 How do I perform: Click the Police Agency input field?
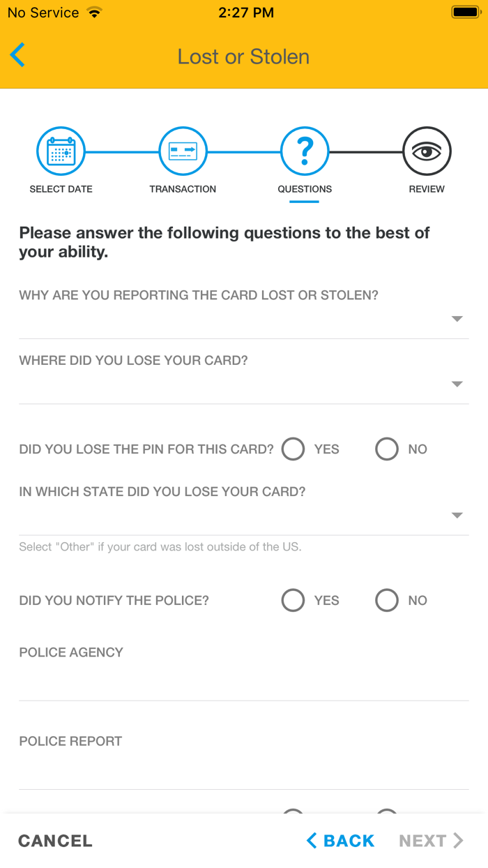pyautogui.click(x=243, y=680)
